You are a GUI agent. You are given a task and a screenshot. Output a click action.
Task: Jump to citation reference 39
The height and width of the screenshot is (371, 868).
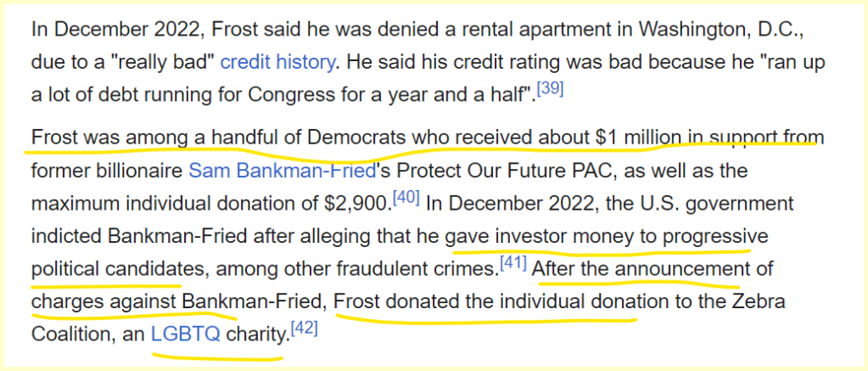[x=551, y=88]
